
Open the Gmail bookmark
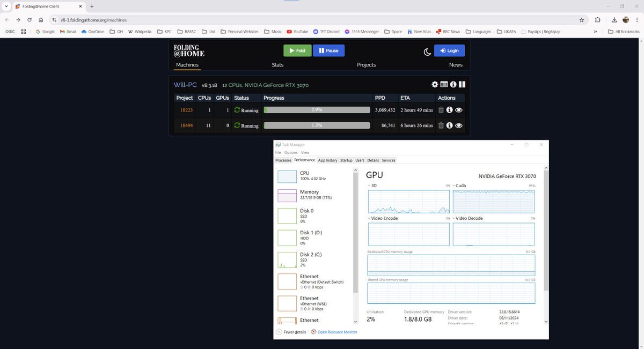point(68,32)
